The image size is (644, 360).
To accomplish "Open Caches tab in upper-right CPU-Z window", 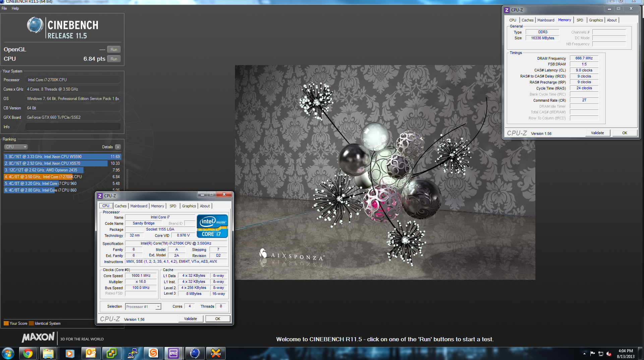I will [x=528, y=20].
